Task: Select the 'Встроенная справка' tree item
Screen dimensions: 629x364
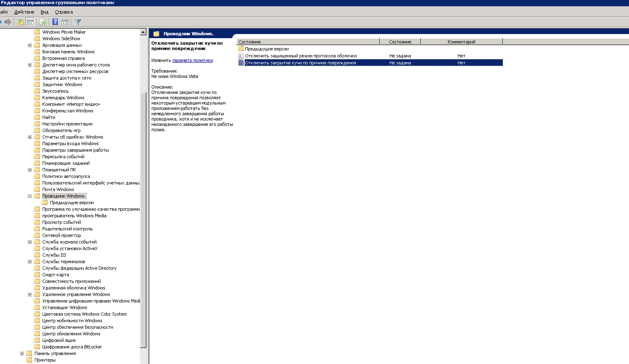Action: click(x=63, y=58)
